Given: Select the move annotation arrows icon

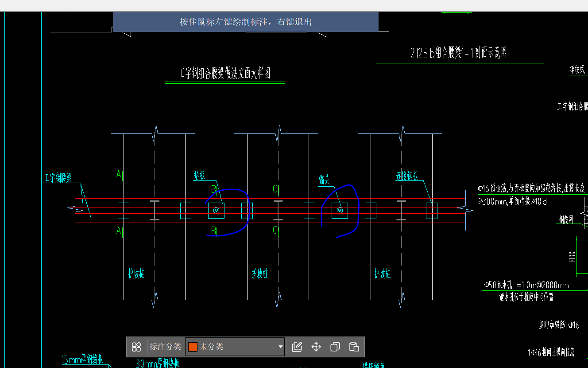Looking at the screenshot, I should pos(316,347).
